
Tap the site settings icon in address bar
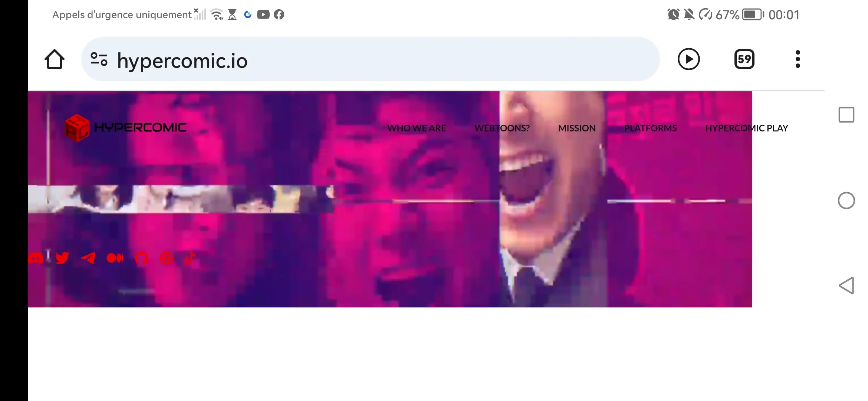pos(99,59)
